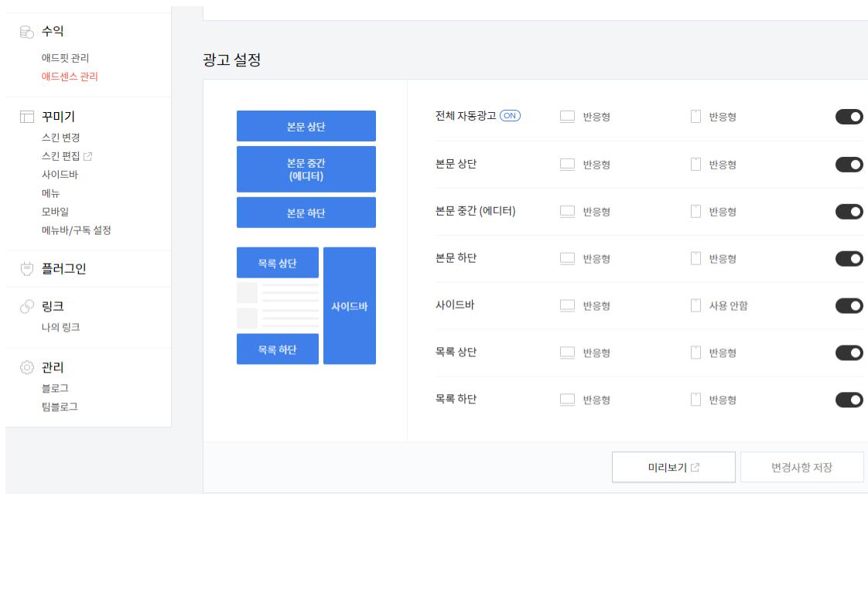Image resolution: width=868 pixels, height=613 pixels.
Task: Open 메뉴바/구독 설정 menu item
Action: [x=76, y=230]
